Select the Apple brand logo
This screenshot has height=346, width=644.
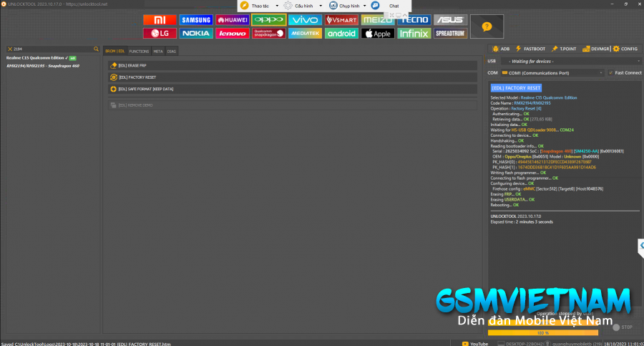(377, 34)
